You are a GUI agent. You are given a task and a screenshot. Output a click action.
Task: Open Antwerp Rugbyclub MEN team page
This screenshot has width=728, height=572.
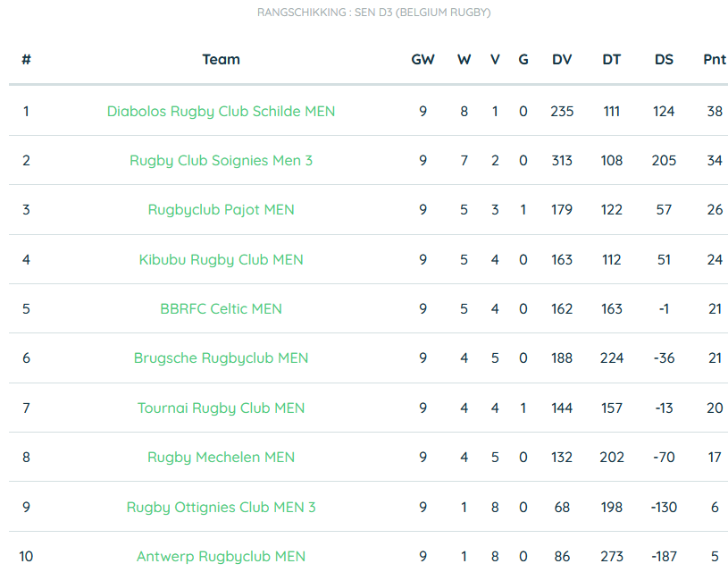(221, 556)
